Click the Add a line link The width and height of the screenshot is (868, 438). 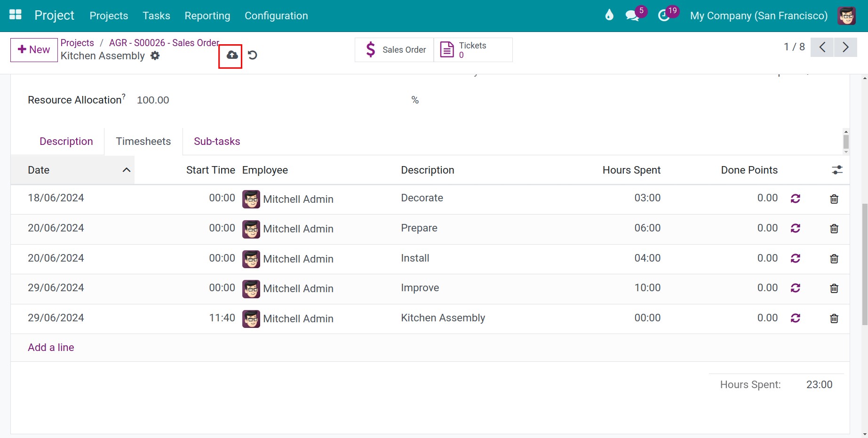click(x=51, y=347)
